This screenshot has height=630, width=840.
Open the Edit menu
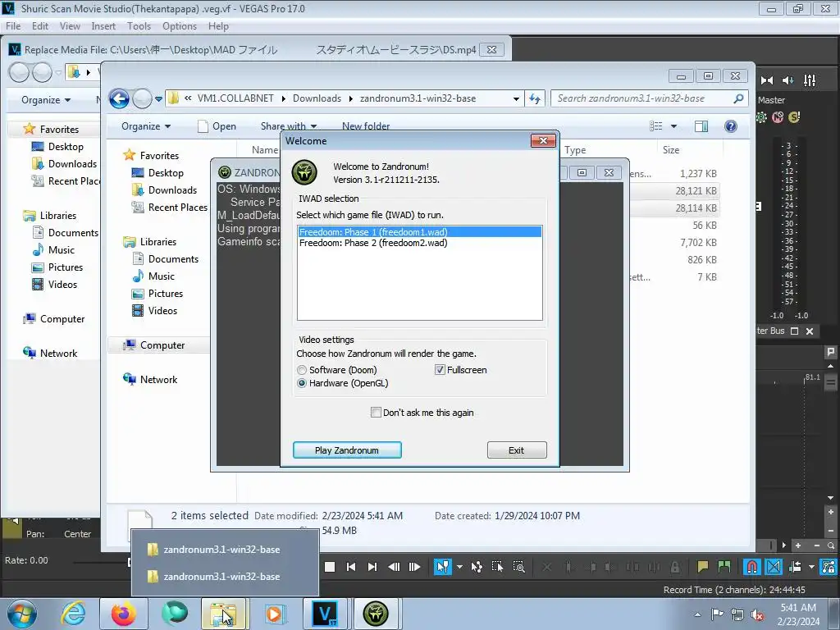point(39,25)
